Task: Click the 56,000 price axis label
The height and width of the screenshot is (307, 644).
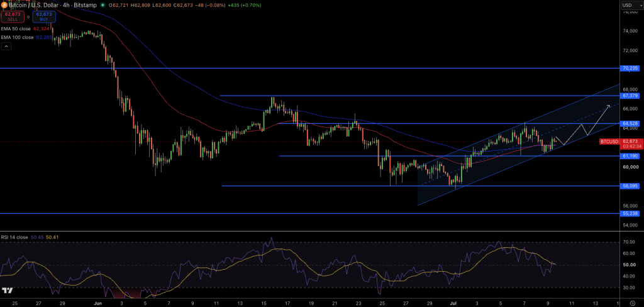Action: tap(630, 206)
